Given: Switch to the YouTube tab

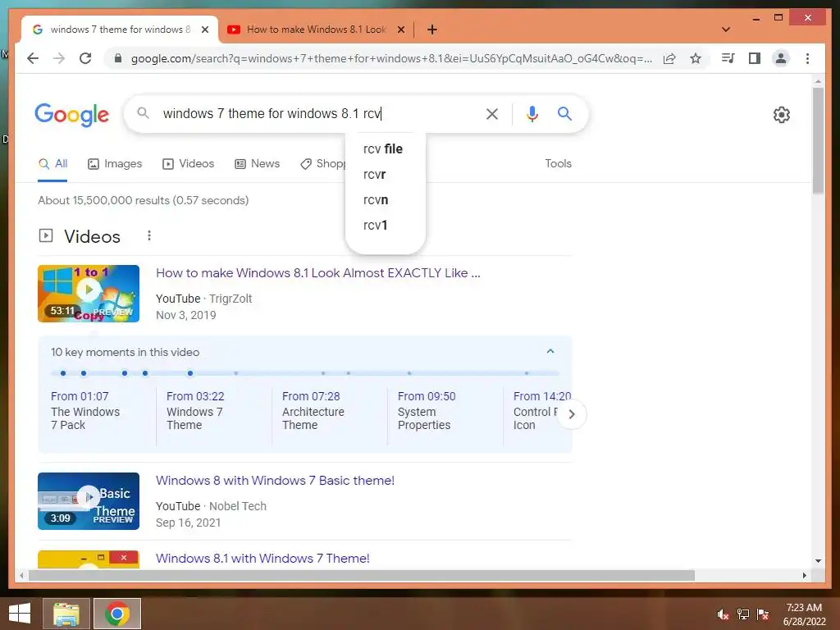Looking at the screenshot, I should pos(316,30).
